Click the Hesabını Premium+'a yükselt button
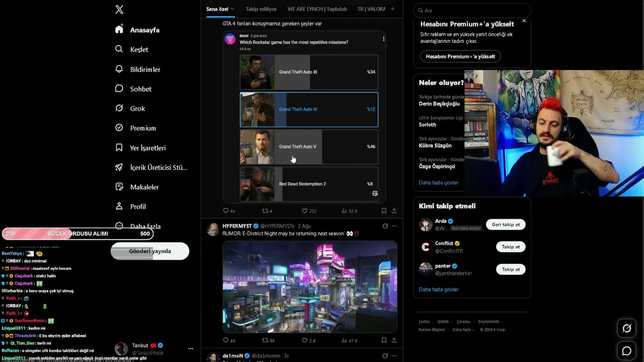Screen dimensions: 644x362 [460, 56]
